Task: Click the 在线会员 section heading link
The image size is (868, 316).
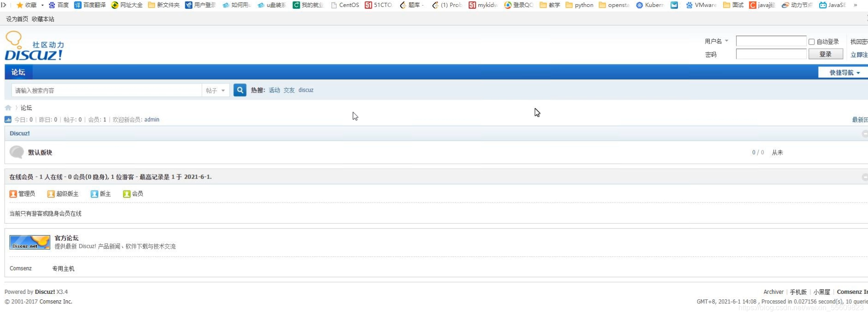Action: pyautogui.click(x=21, y=177)
